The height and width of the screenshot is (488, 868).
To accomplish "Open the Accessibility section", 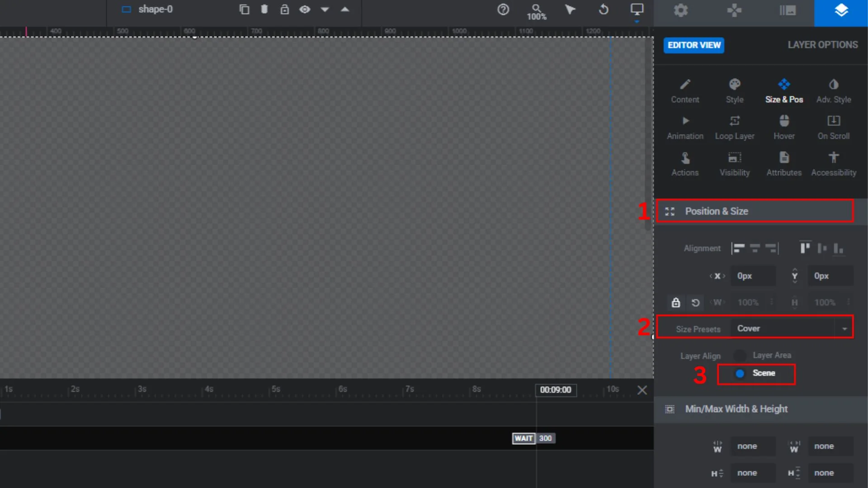I will tap(834, 164).
